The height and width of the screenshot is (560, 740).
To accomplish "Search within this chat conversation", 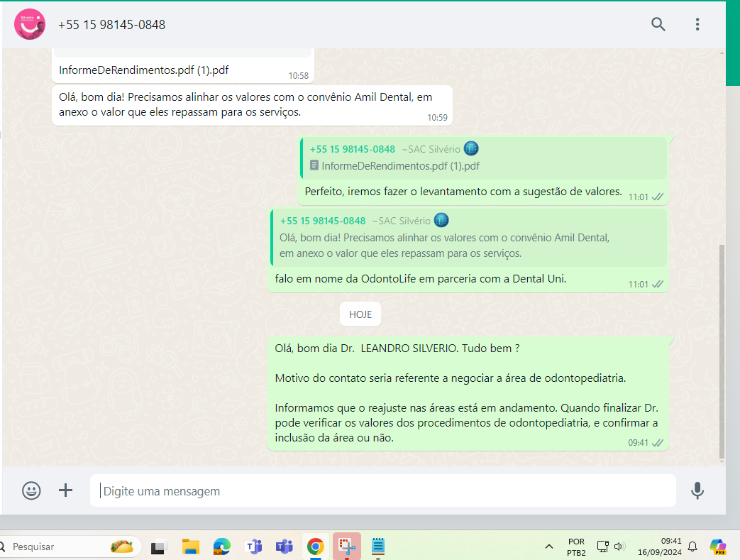I will coord(658,24).
